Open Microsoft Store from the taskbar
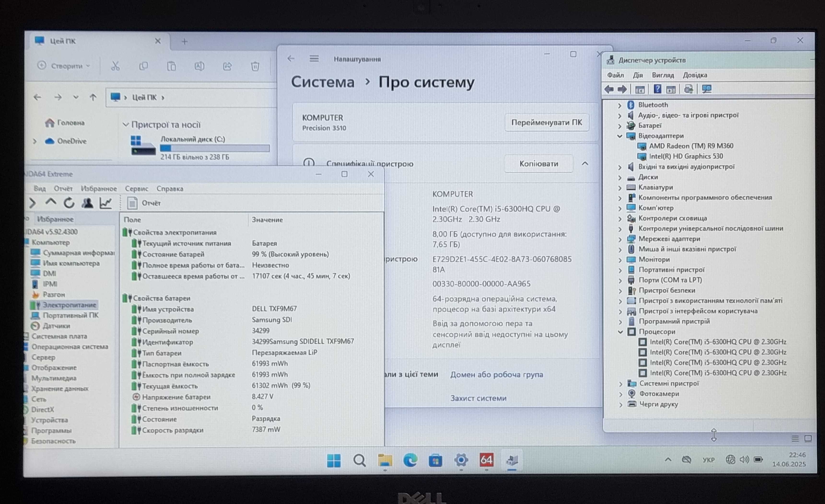Image resolution: width=825 pixels, height=504 pixels. (x=435, y=461)
